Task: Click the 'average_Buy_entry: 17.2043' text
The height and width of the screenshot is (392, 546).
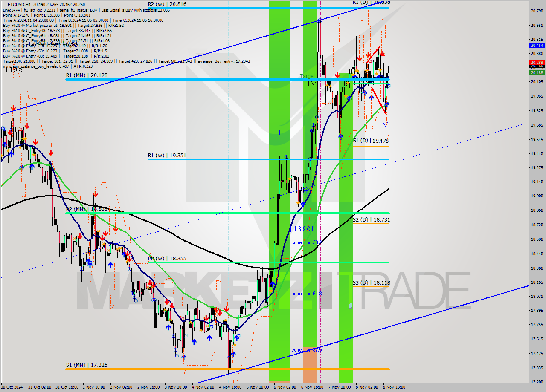Action: (224, 61)
